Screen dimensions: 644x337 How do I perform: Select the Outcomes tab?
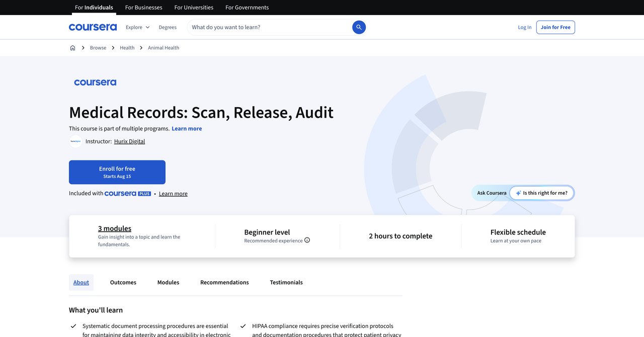coord(123,282)
